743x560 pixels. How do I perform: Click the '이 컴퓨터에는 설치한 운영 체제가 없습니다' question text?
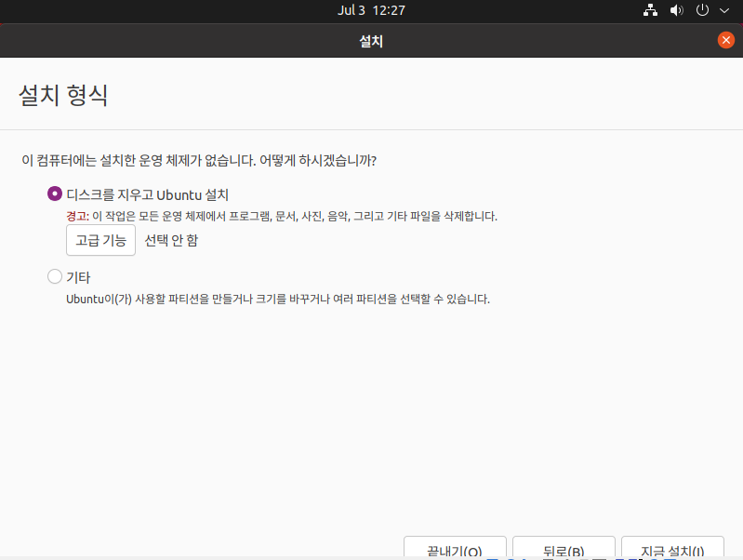199,160
